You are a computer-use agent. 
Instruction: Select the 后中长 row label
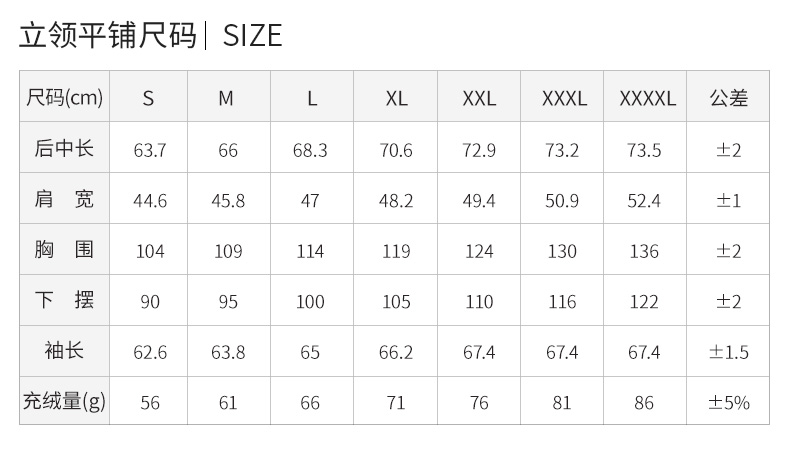64,147
